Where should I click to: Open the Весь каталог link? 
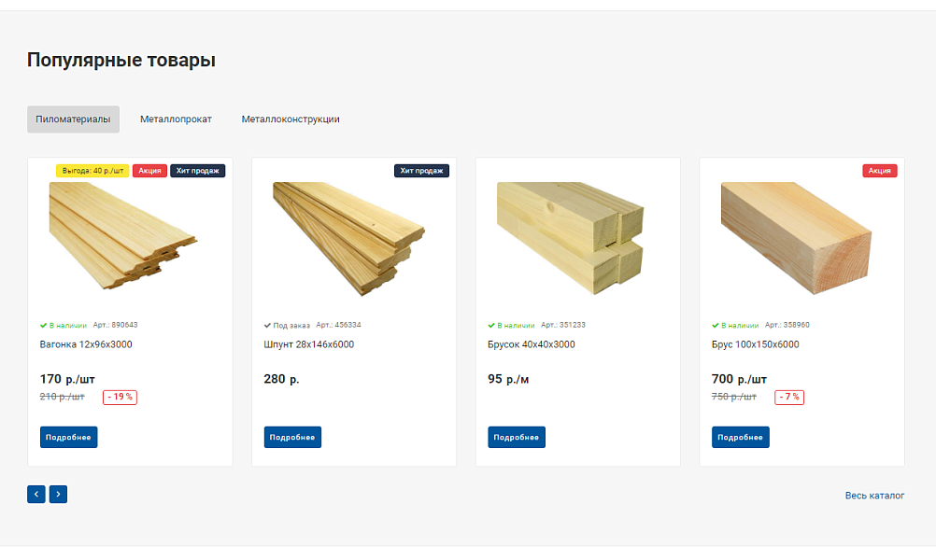(874, 496)
